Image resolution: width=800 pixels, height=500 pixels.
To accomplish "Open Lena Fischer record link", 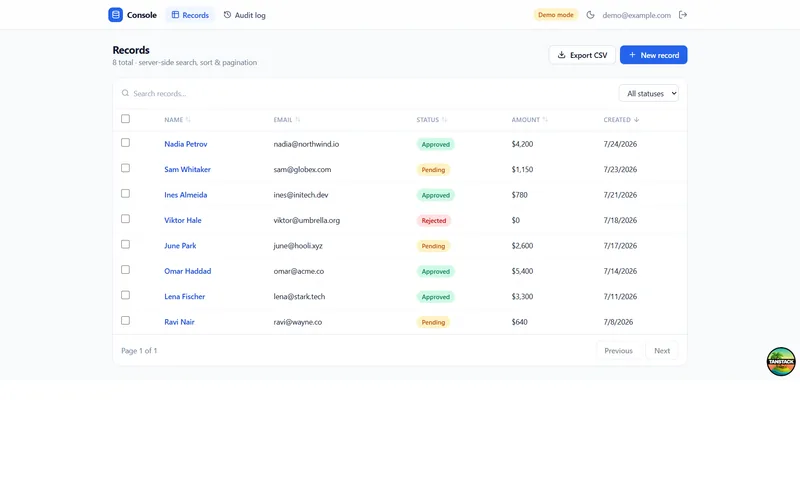I will (185, 296).
